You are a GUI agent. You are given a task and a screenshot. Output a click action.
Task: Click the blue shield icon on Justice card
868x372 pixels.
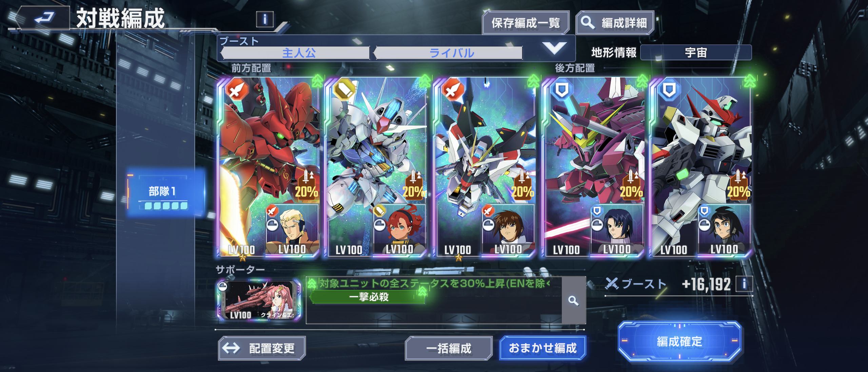(x=562, y=90)
